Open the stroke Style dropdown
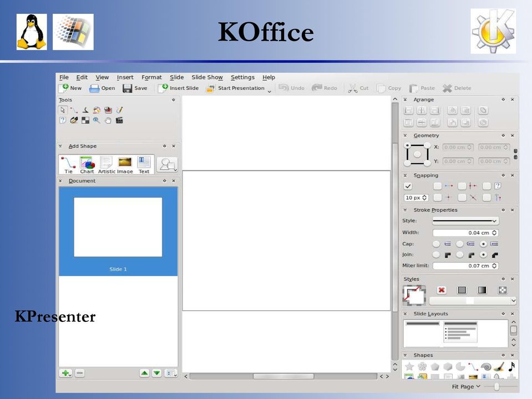532x399 pixels. click(x=465, y=221)
